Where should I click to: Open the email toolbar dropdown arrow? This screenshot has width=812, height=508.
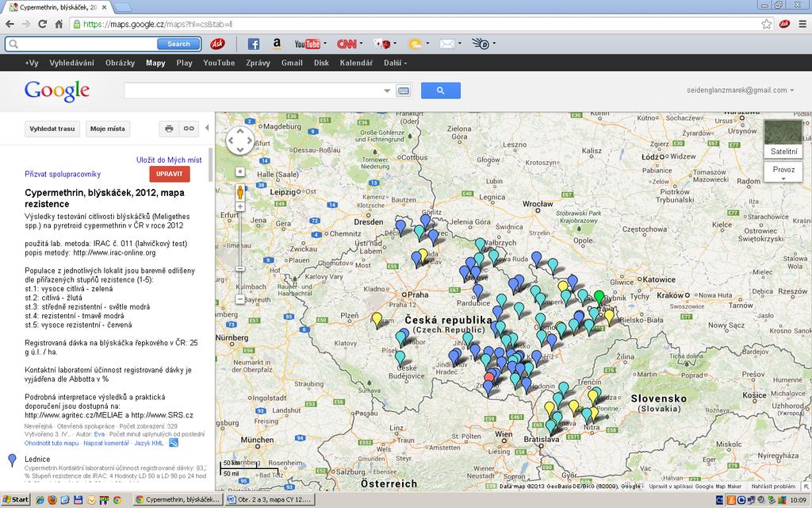tap(459, 44)
